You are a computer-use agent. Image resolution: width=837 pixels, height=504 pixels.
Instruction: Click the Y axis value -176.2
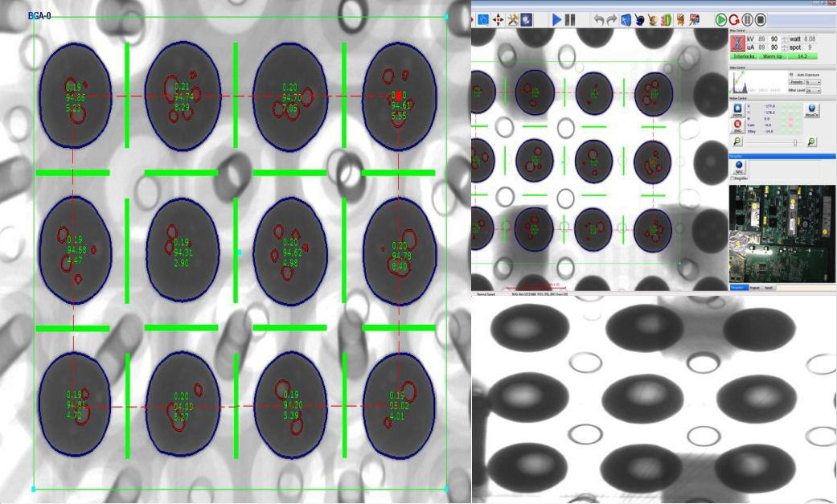coord(769,113)
